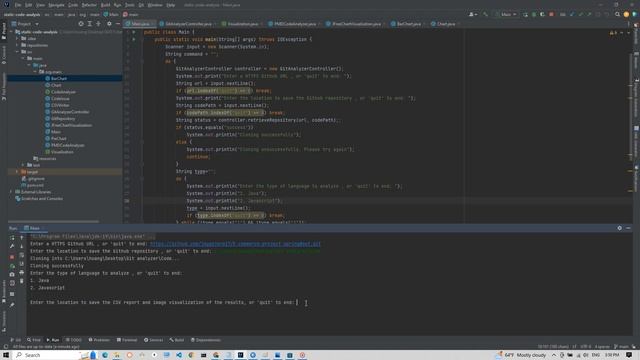Expand the target folder
Image resolution: width=640 pixels, height=360 pixels.
point(17,172)
